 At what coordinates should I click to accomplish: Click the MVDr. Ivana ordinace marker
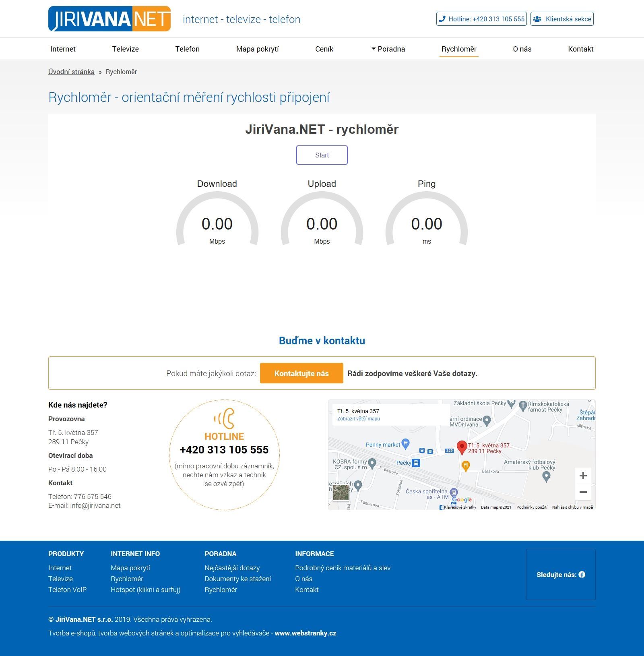(x=487, y=421)
